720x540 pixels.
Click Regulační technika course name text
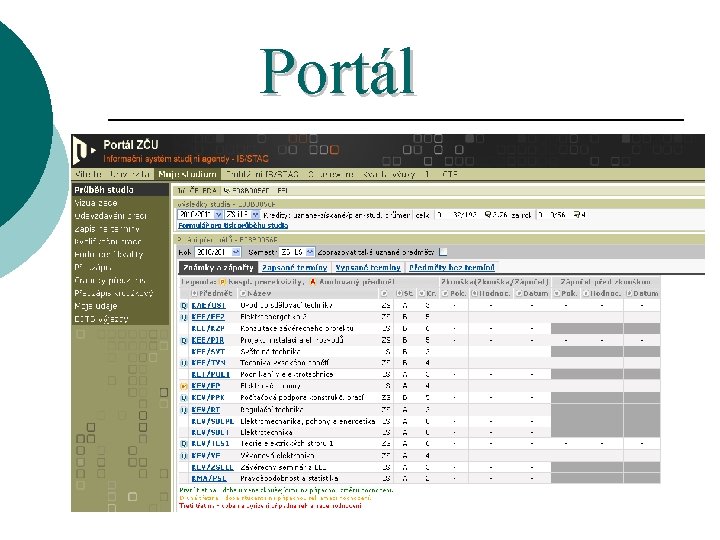[272, 410]
